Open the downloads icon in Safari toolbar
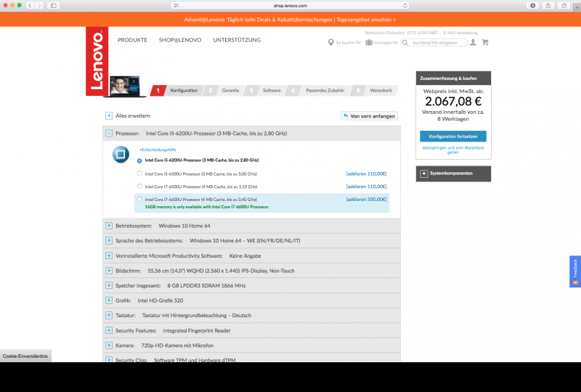This screenshot has height=392, width=581. click(532, 6)
